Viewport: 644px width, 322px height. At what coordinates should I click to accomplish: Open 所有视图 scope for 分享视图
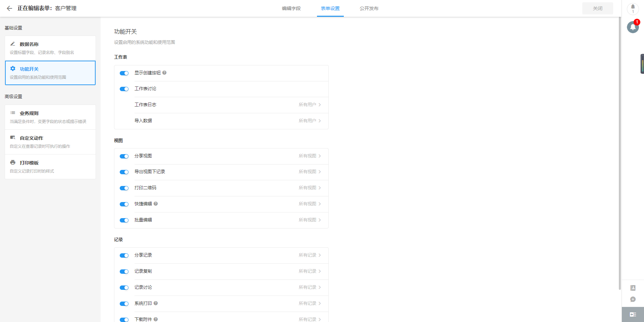[x=310, y=156]
